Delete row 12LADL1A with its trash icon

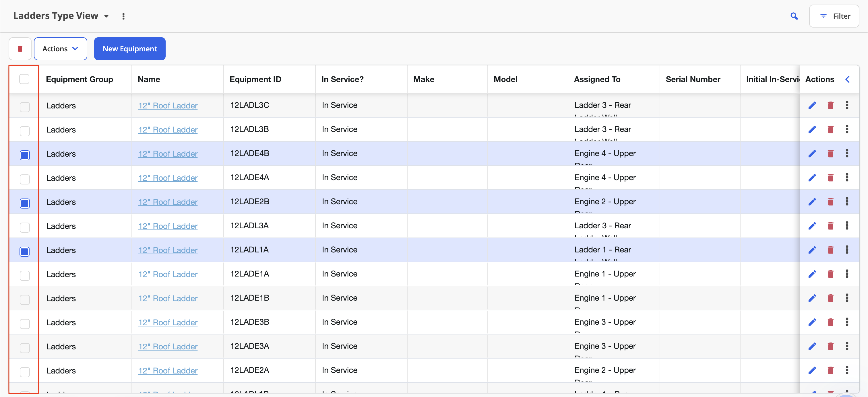point(830,250)
